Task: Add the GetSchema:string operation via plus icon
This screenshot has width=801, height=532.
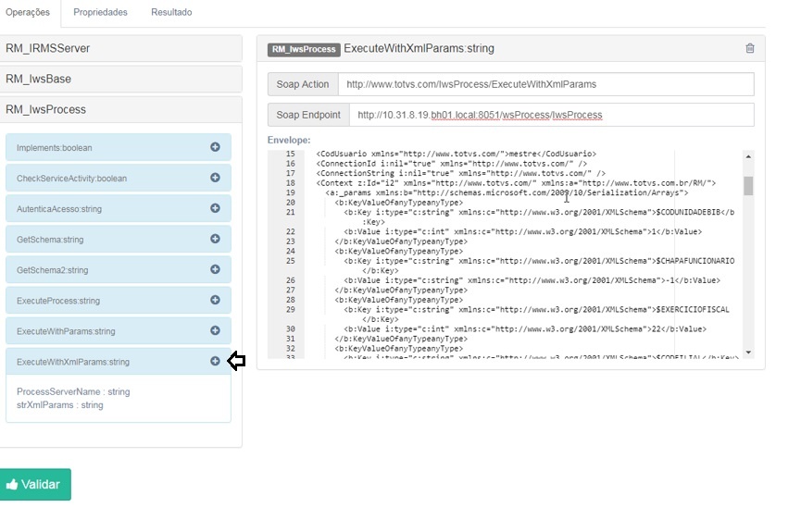Action: 215,239
